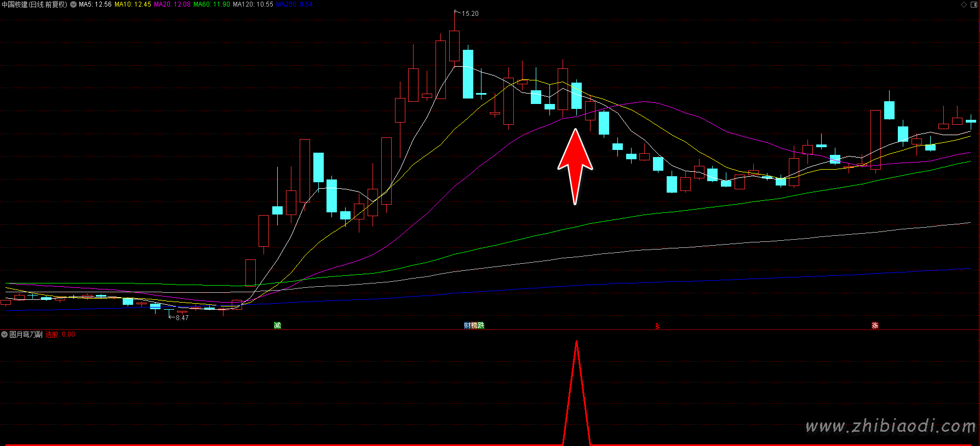Click the green 跌 event marker
Image resolution: width=980 pixels, height=446 pixels.
coord(481,326)
